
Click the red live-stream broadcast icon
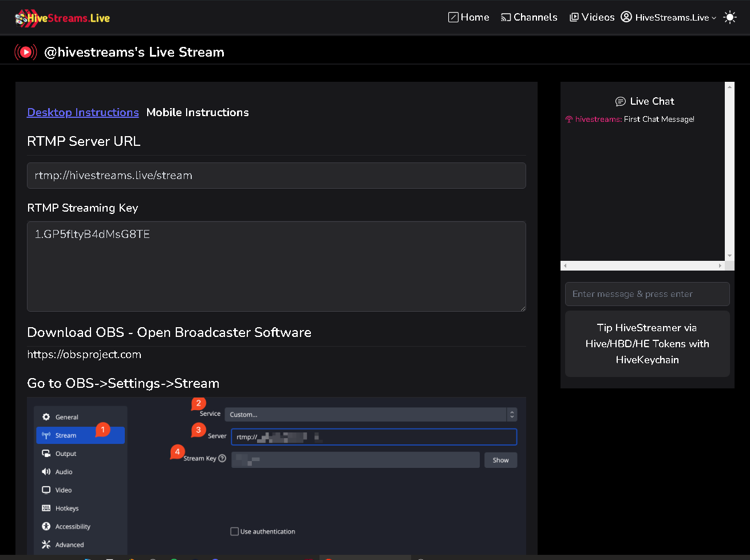[x=26, y=52]
